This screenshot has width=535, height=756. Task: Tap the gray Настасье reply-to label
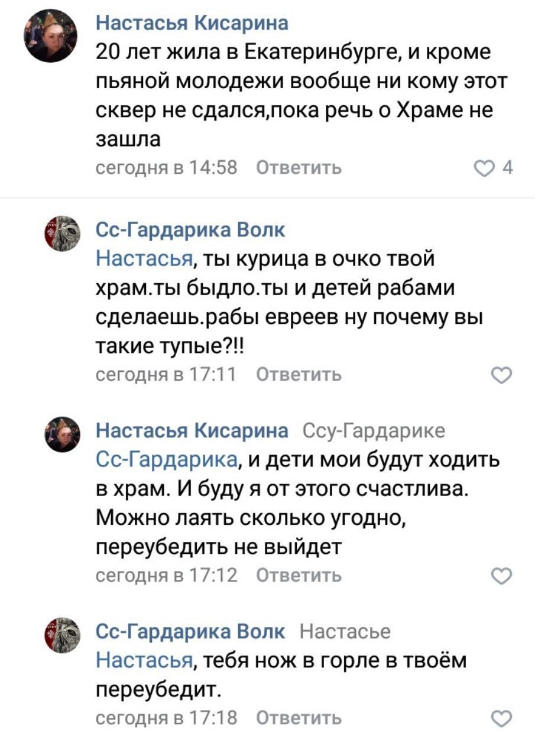(x=345, y=632)
